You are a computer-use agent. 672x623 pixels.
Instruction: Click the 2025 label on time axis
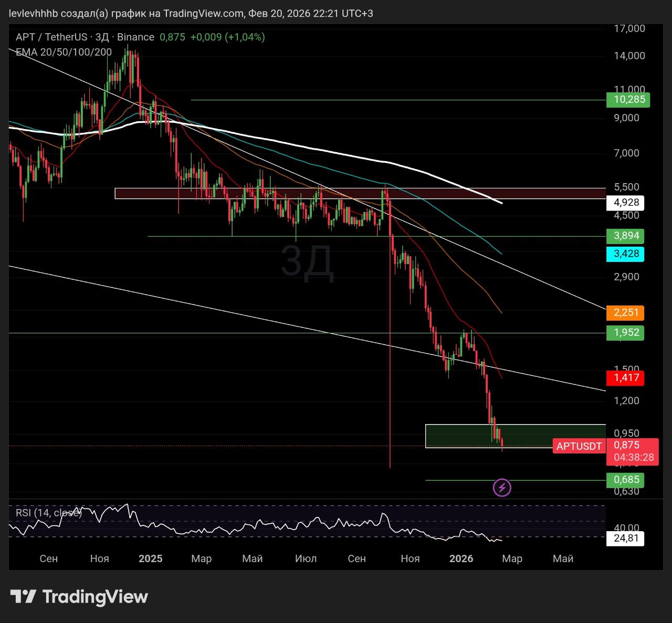(x=150, y=558)
